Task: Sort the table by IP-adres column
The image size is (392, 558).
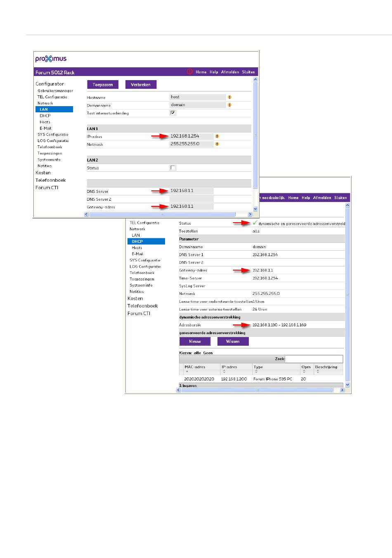Action: click(x=224, y=371)
